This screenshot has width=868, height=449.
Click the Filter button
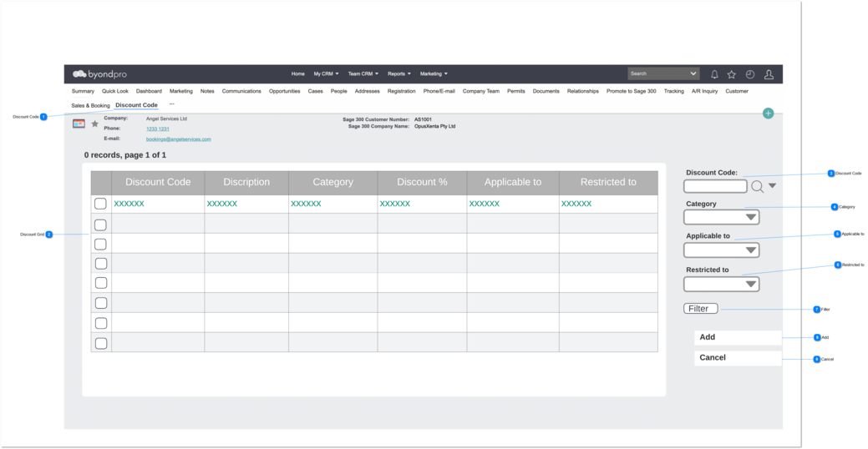[x=701, y=309]
